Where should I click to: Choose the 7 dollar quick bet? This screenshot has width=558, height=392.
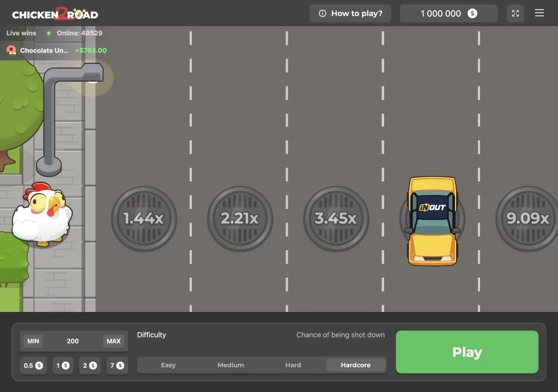click(117, 365)
